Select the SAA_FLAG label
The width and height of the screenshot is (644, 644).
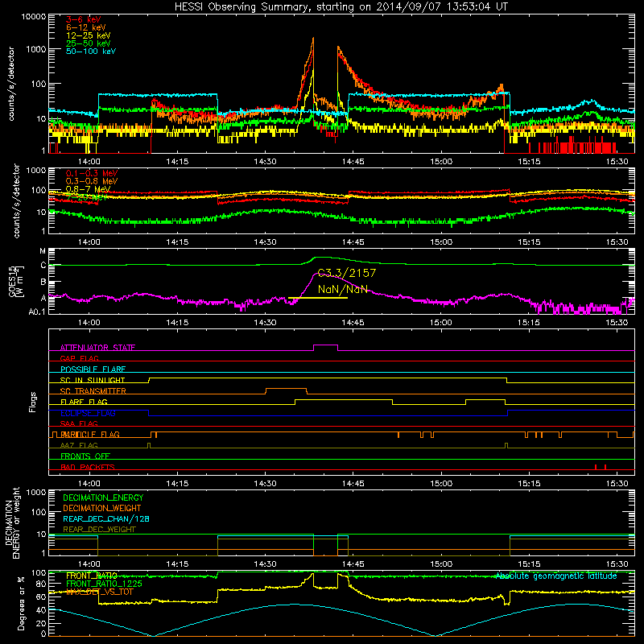[79, 424]
